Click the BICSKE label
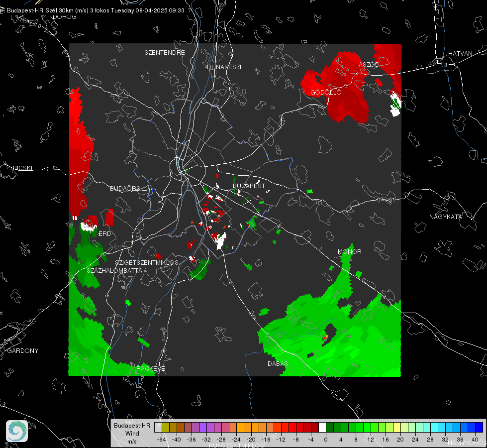Screen dimensions: 487x448 (x=23, y=168)
